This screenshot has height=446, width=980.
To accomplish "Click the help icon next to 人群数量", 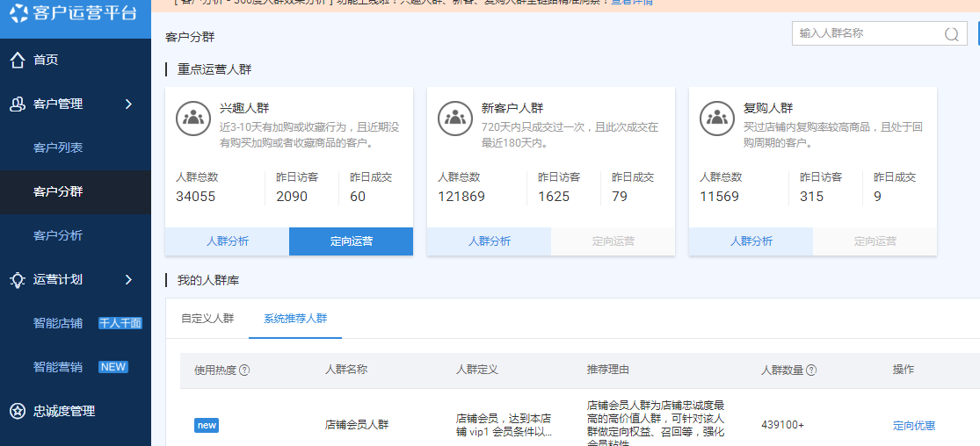I will pos(811,370).
